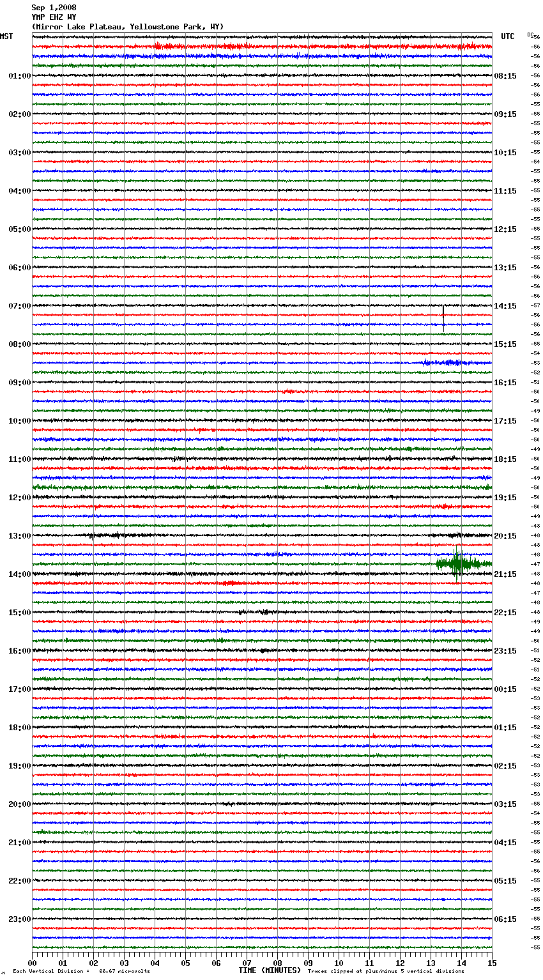The height and width of the screenshot is (980, 543).
Task: Pick the 17:00 MST time label
Action: (20, 689)
